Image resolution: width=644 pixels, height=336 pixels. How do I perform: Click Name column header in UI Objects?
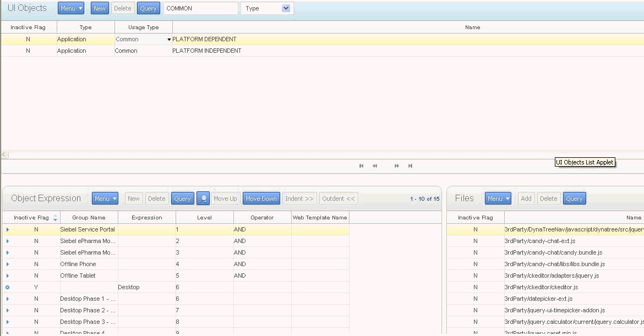[x=472, y=27]
